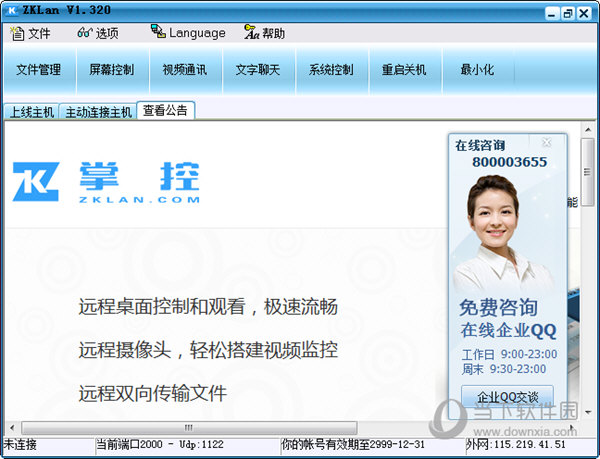Close the 在线咨询 popup panel

[547, 143]
